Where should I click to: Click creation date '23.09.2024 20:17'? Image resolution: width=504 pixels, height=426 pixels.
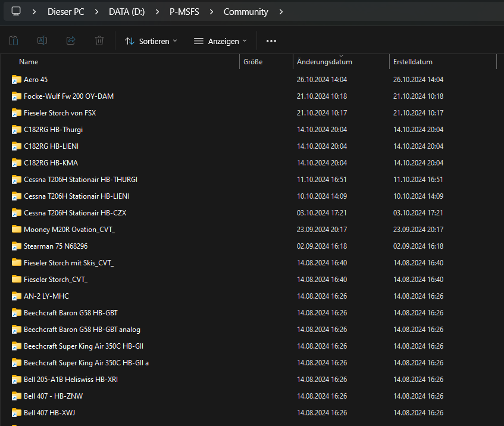click(418, 230)
